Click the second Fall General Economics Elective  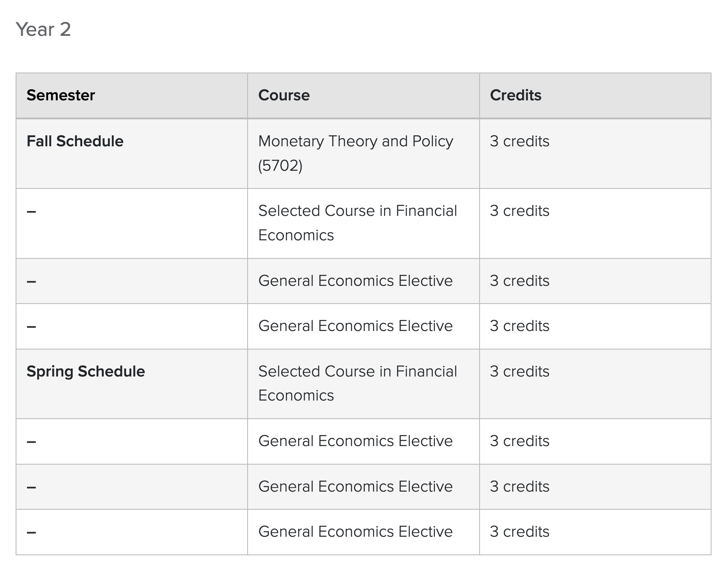pos(356,326)
